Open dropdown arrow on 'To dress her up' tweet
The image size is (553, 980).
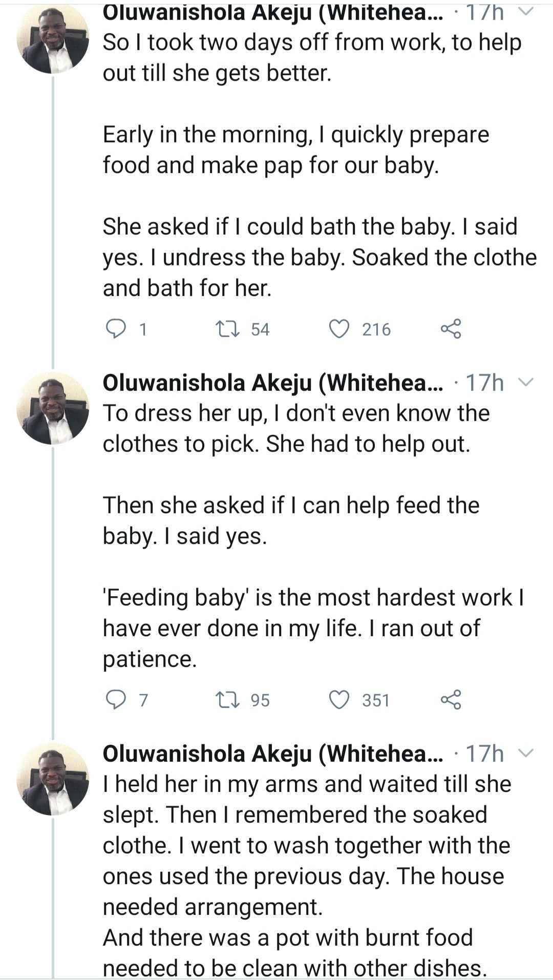(x=526, y=382)
